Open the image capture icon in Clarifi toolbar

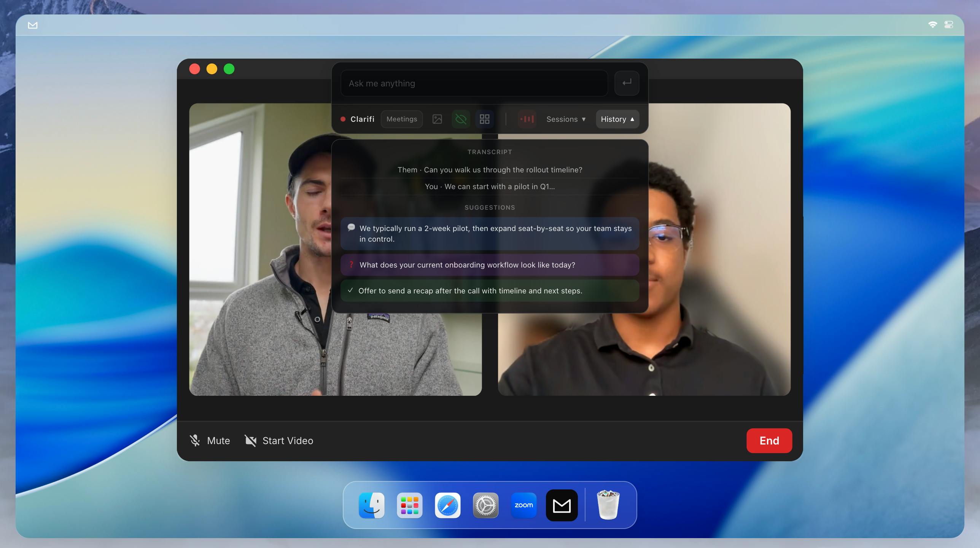tap(437, 119)
